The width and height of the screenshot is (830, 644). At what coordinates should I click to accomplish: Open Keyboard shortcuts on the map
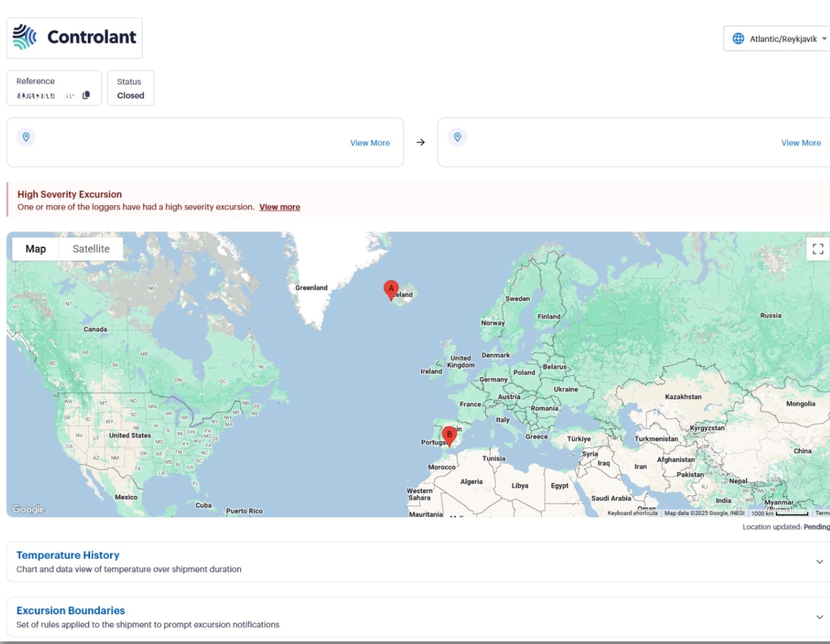pos(632,513)
